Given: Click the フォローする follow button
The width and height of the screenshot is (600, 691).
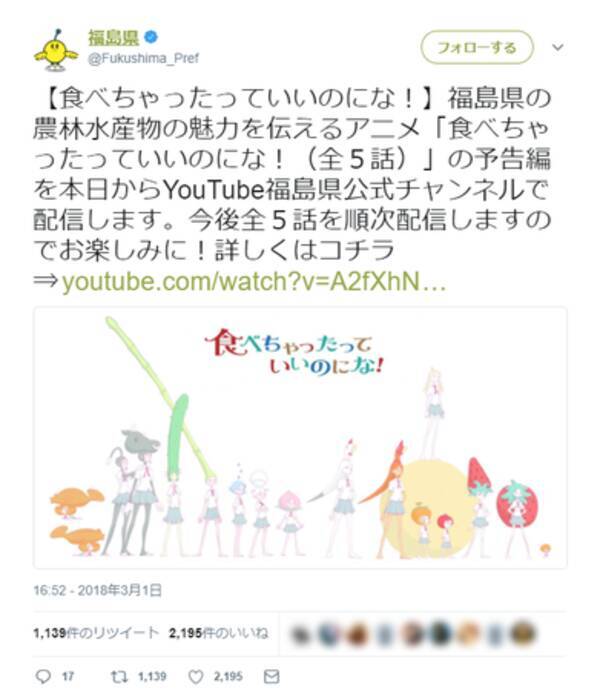Looking at the screenshot, I should pyautogui.click(x=477, y=47).
